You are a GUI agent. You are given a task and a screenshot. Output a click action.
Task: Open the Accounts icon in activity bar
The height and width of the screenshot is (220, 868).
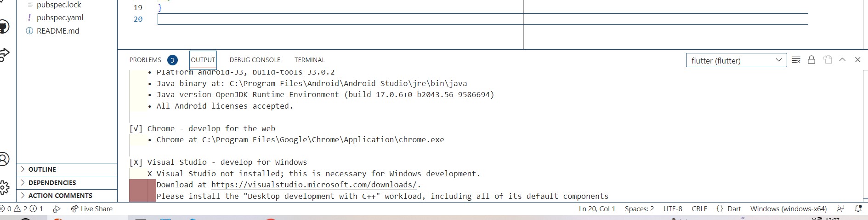coord(4,159)
